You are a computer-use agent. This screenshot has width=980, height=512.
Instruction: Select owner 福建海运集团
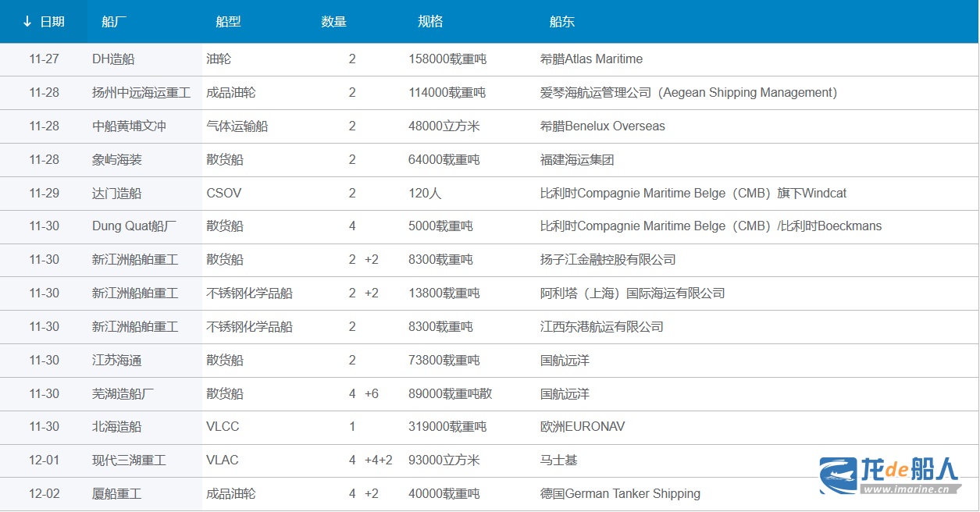(577, 160)
